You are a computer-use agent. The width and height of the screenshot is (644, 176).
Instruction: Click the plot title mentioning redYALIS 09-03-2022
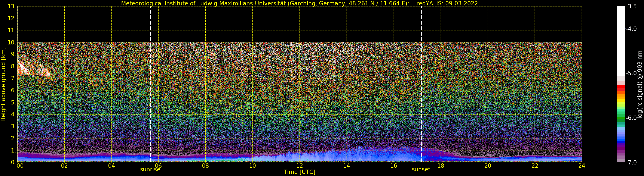(x=299, y=3)
